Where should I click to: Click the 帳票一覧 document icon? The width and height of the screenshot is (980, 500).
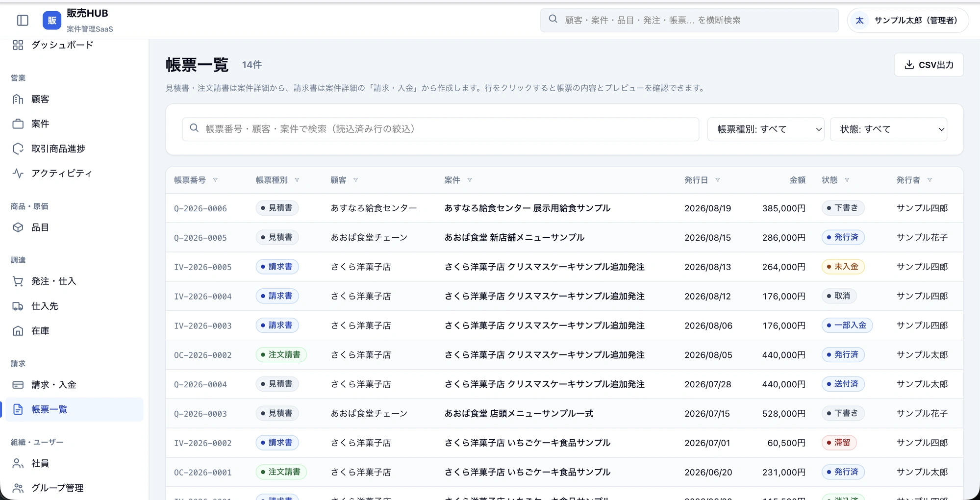click(18, 409)
